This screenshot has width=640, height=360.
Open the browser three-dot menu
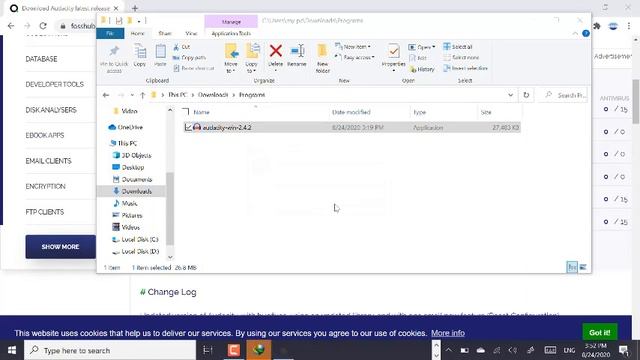[629, 26]
